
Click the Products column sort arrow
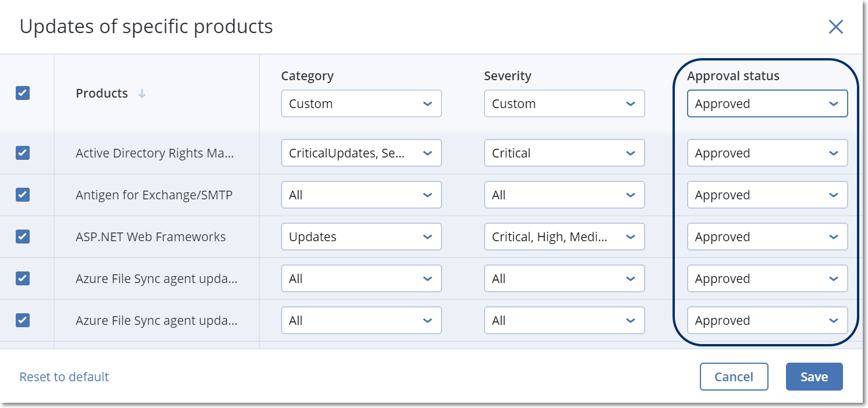click(x=142, y=94)
